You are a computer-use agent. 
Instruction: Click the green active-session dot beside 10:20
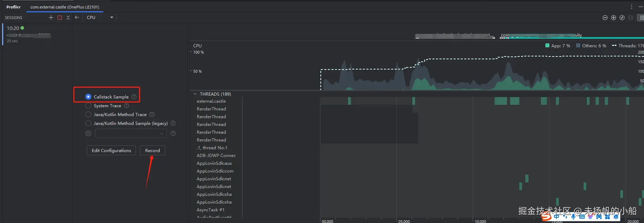(22, 28)
